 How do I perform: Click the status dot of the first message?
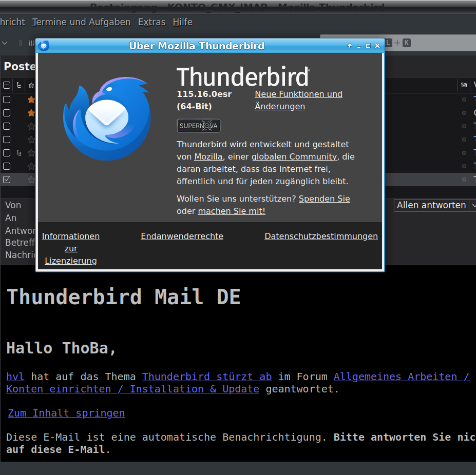(464, 100)
